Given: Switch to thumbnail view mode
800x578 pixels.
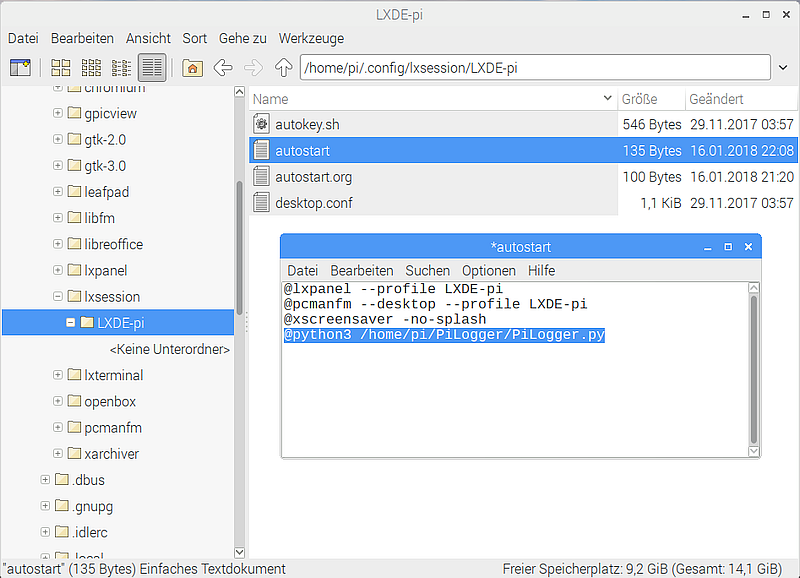Looking at the screenshot, I should coord(91,68).
